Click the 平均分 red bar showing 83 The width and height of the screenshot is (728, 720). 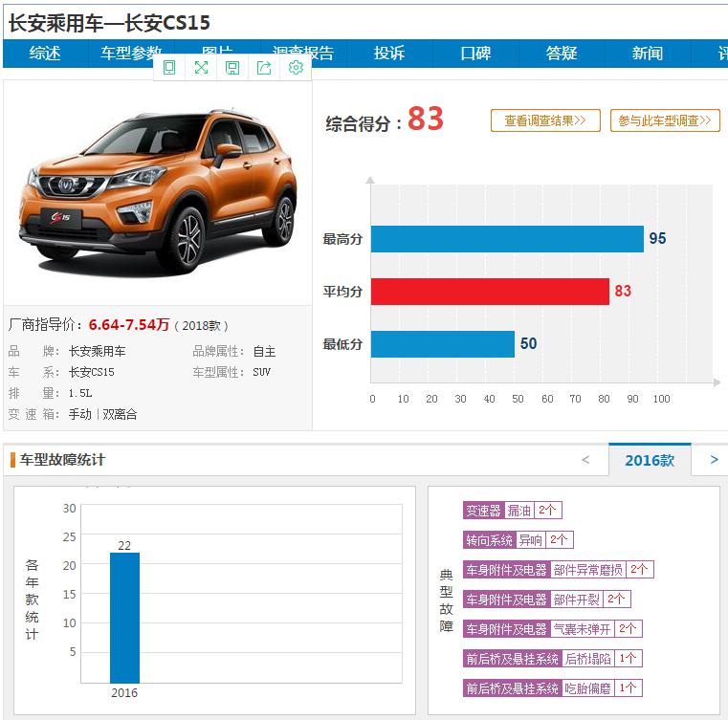(490, 292)
